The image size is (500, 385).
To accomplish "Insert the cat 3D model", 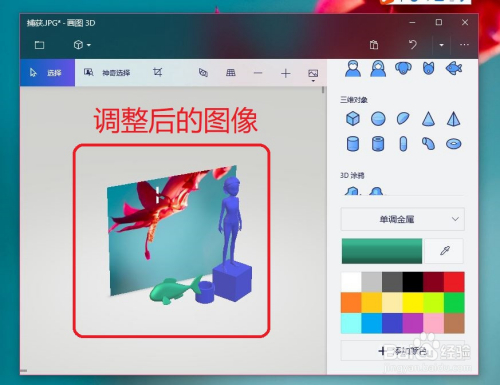I will pyautogui.click(x=429, y=68).
